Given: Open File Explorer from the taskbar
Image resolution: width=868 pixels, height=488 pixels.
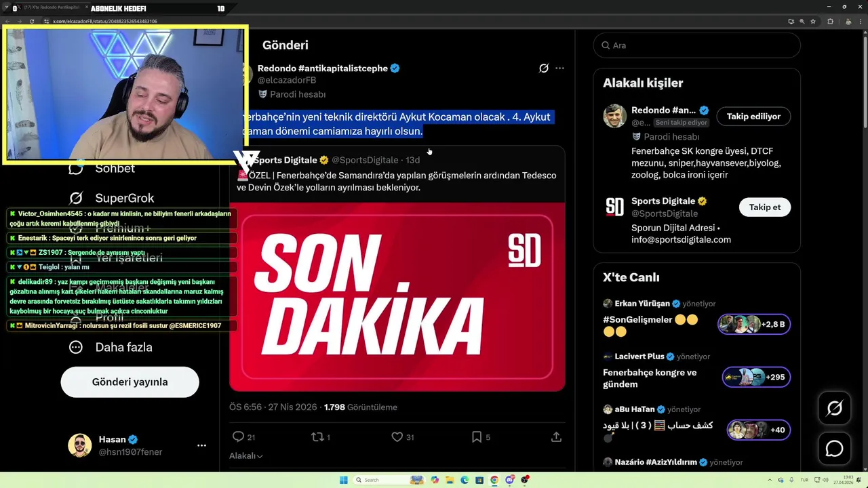Looking at the screenshot, I should (x=450, y=480).
